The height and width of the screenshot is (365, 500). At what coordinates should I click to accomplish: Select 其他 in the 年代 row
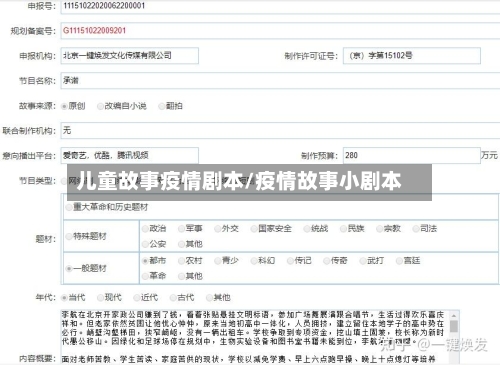tap(209, 298)
